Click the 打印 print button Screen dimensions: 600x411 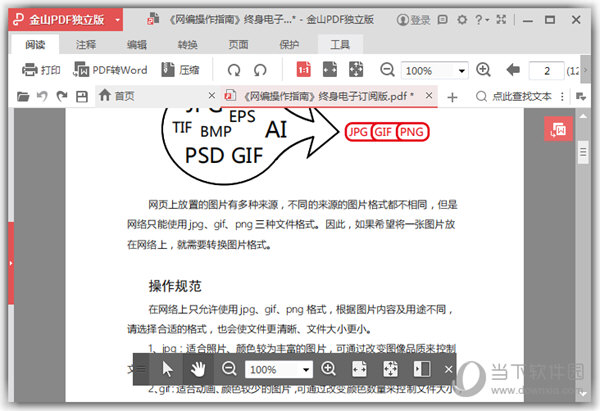pyautogui.click(x=41, y=70)
